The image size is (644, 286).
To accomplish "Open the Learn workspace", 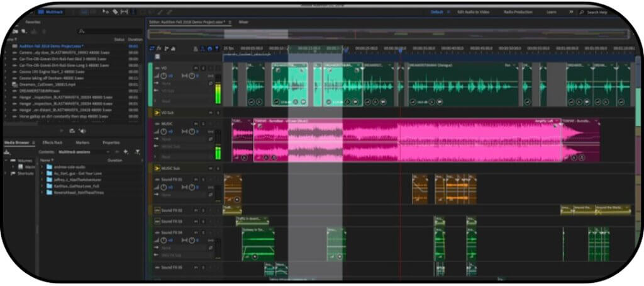I will [x=551, y=12].
